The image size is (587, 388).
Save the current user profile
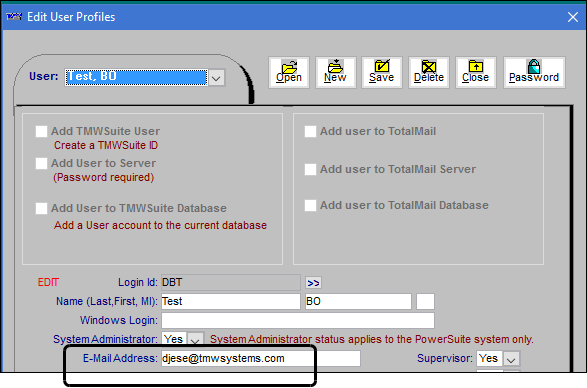point(381,72)
